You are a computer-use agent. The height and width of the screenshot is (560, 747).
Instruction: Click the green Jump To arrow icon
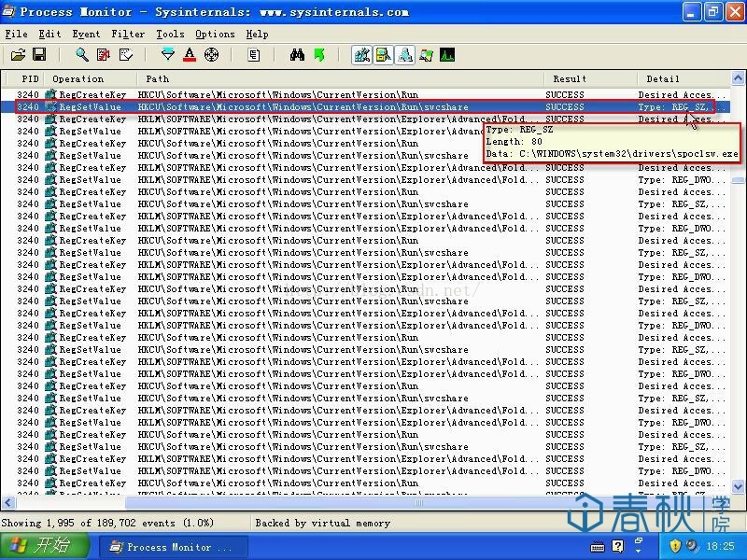pos(319,55)
